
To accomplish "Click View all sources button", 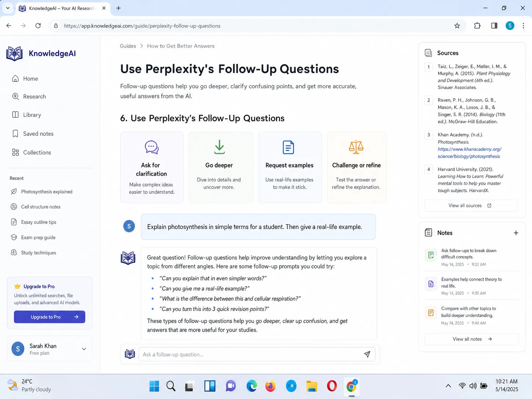I will (x=471, y=206).
